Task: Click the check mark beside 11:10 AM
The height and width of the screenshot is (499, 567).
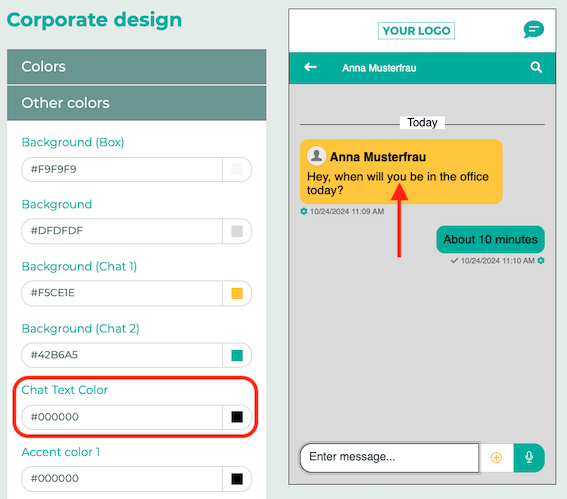Action: pyautogui.click(x=454, y=260)
